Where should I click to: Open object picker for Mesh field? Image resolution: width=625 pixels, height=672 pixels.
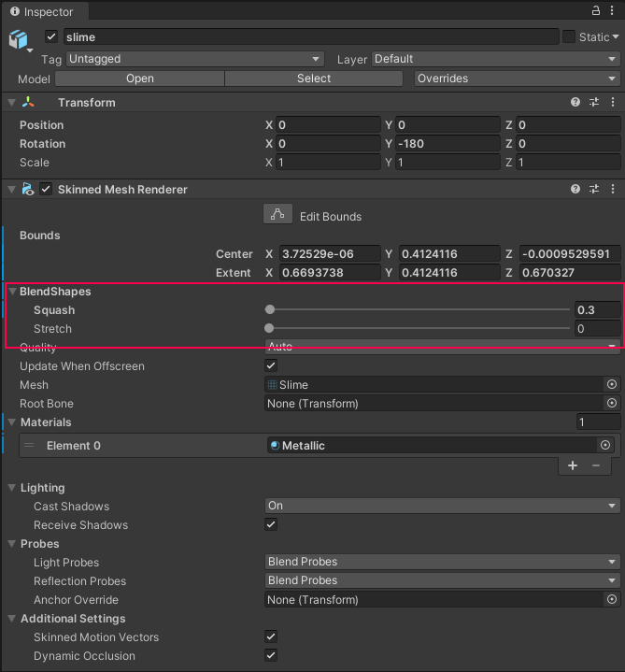(612, 385)
